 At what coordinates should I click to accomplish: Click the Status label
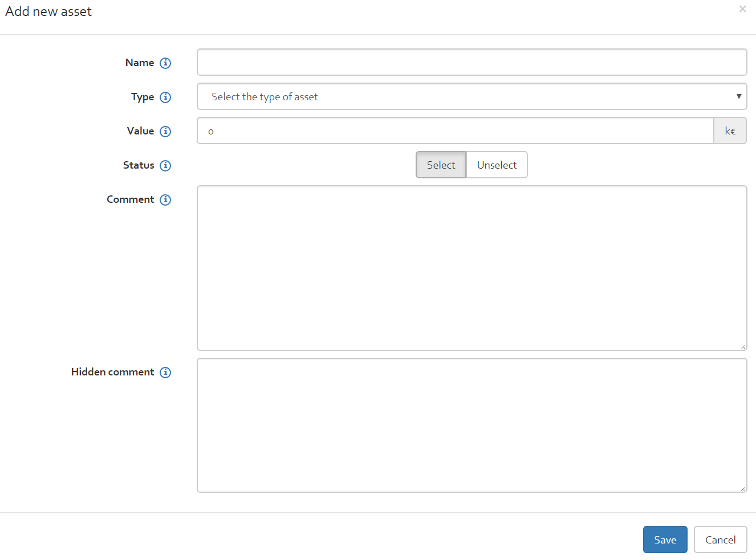139,165
